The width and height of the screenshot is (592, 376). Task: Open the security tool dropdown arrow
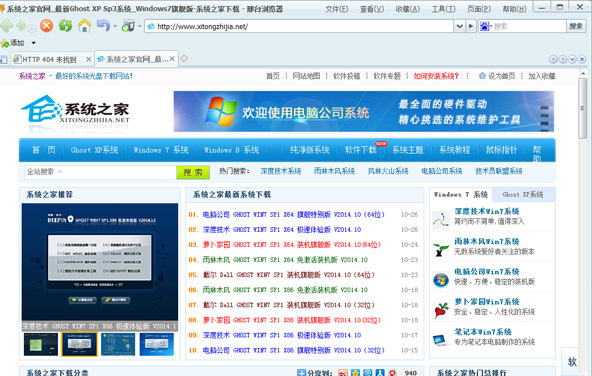(140, 26)
